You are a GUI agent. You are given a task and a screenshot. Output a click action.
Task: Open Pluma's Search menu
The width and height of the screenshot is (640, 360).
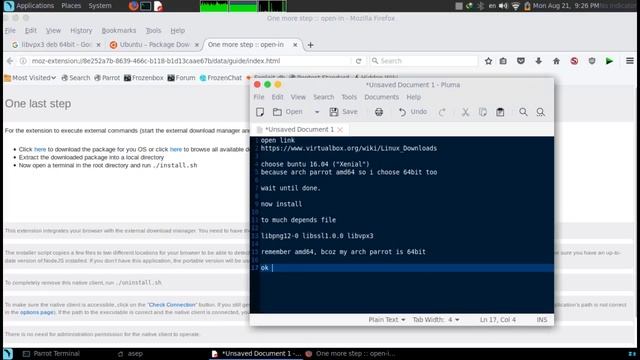[x=323, y=97]
